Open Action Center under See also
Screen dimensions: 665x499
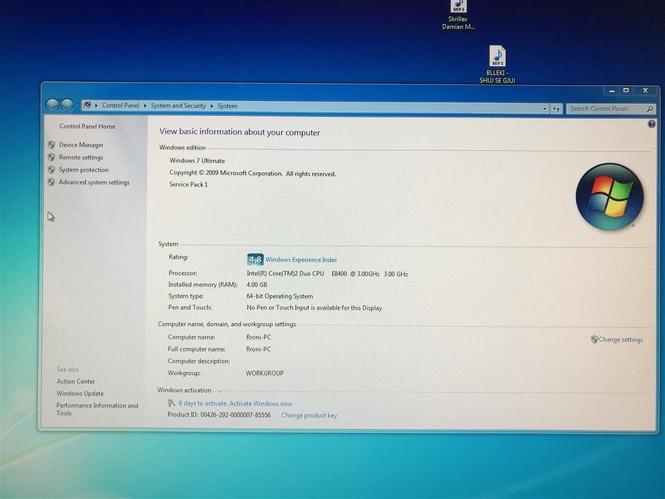(76, 381)
